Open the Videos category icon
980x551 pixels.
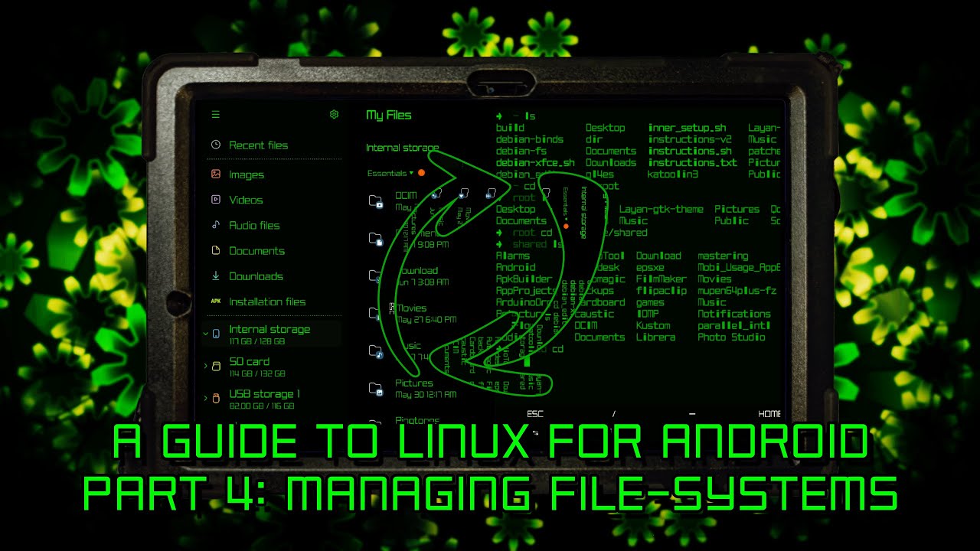(x=216, y=200)
